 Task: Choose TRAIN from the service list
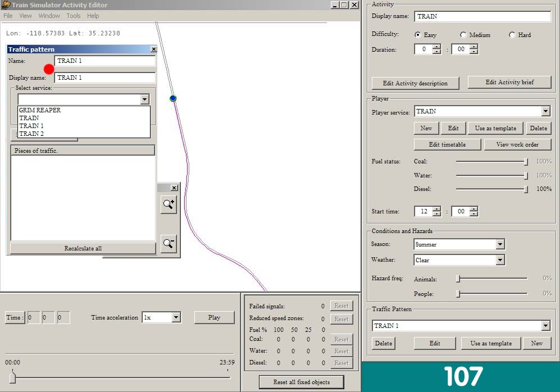coord(84,118)
